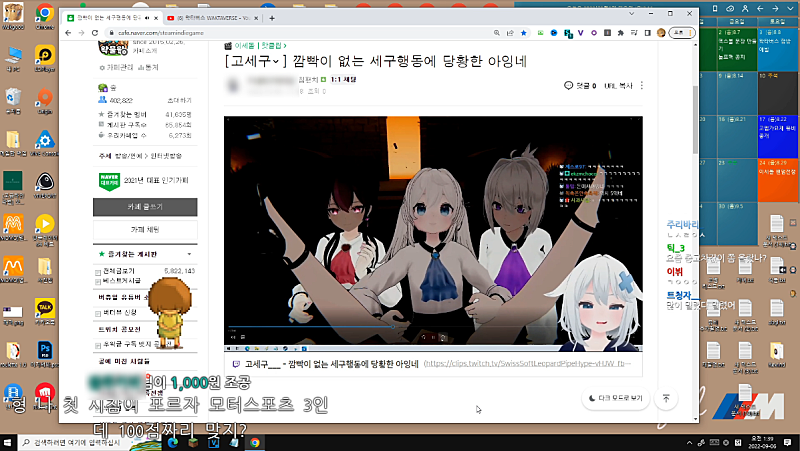Open the 버터브 신청 board
800x451 pixels.
(120, 312)
